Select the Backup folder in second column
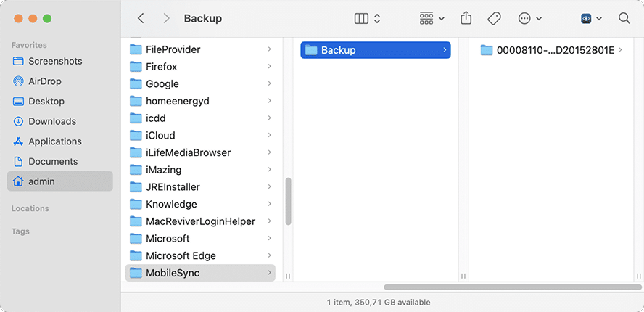 pos(376,50)
